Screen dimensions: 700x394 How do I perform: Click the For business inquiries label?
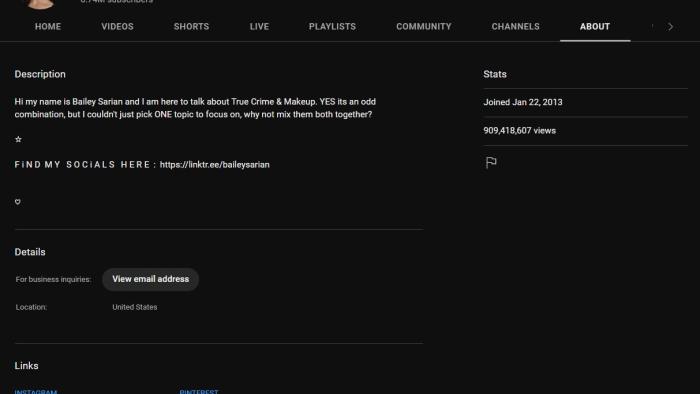coord(53,279)
